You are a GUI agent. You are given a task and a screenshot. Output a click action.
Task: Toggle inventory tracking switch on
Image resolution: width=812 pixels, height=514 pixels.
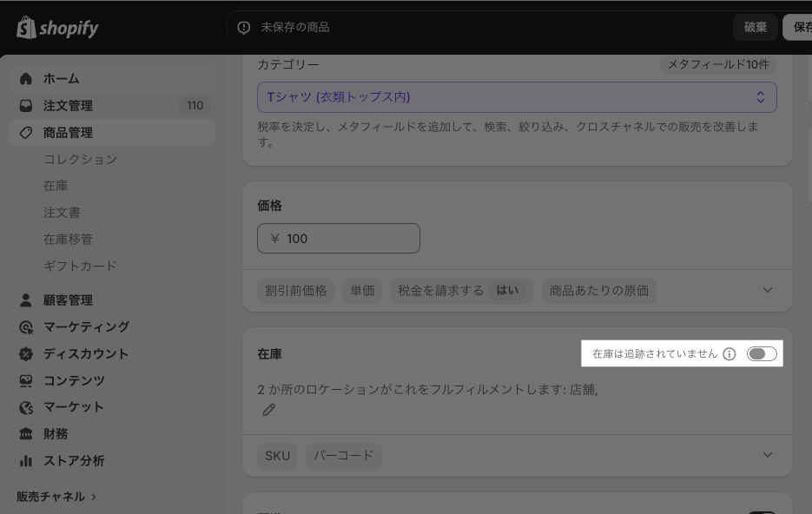[762, 354]
